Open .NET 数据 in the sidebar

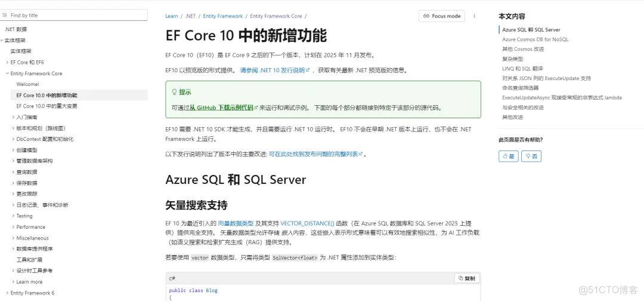point(16,29)
